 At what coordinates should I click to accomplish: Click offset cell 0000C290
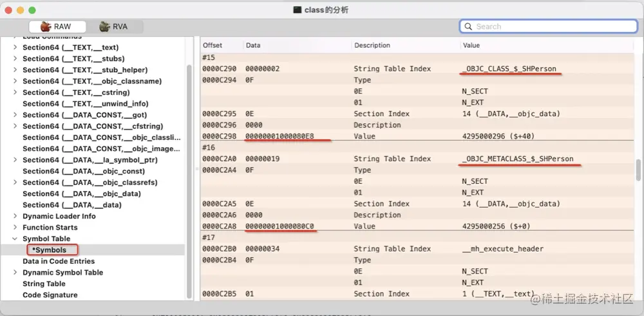tap(219, 69)
